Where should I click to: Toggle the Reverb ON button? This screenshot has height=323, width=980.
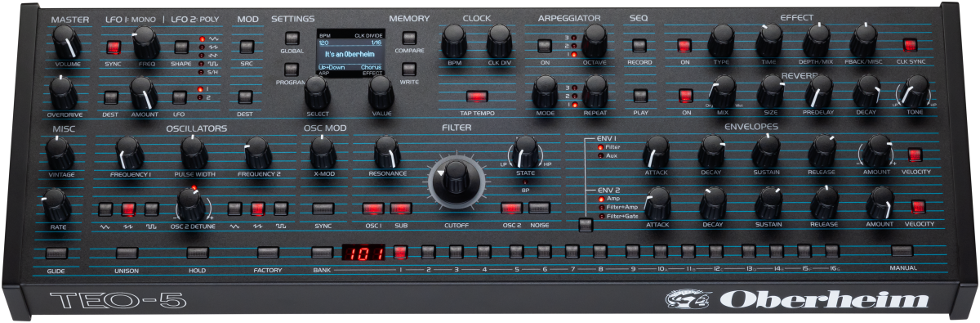point(685,96)
